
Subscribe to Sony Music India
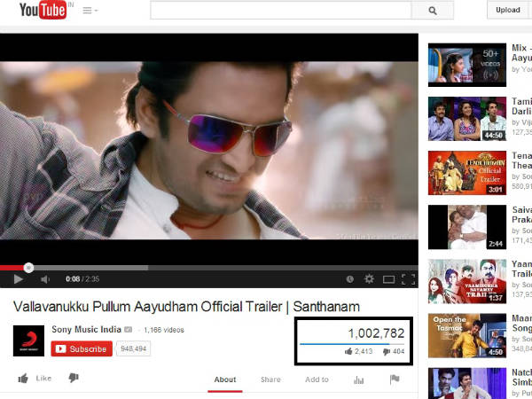click(x=82, y=348)
